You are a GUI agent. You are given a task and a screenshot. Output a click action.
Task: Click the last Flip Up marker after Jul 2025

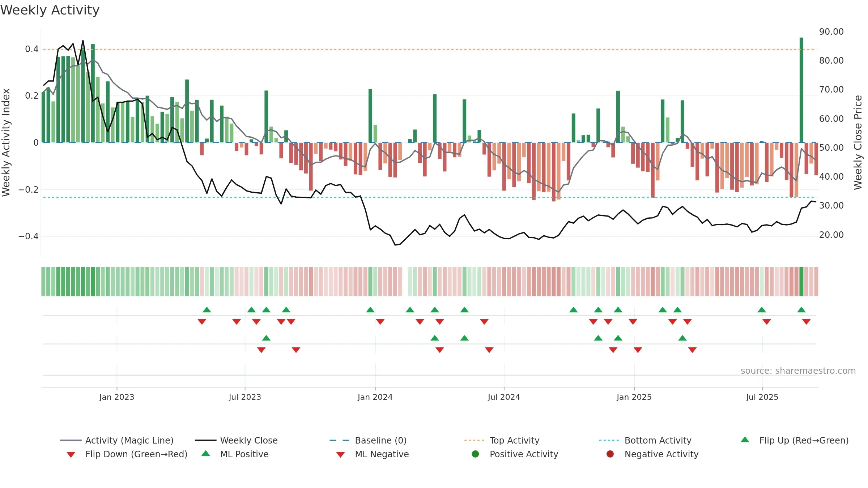point(801,310)
